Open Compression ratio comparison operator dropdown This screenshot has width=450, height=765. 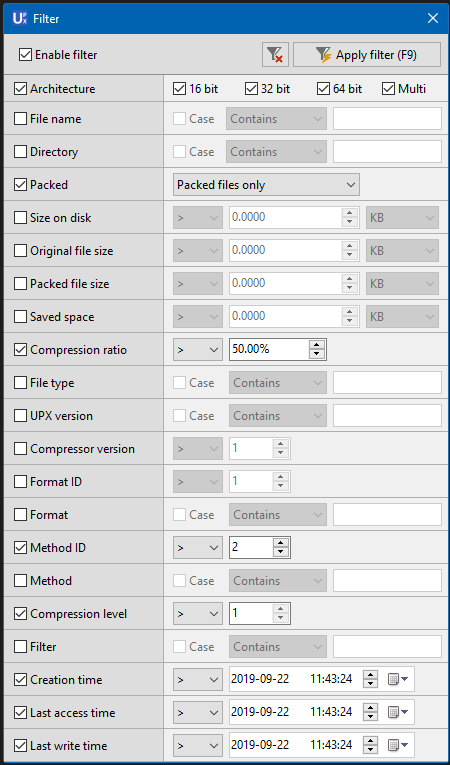198,350
